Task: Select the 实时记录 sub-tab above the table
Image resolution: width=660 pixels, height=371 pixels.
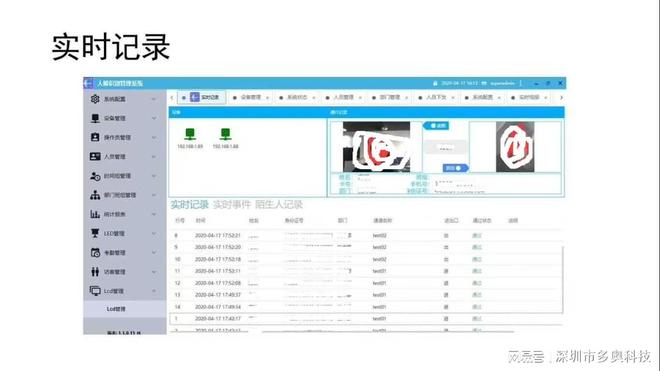Action: tap(189, 205)
